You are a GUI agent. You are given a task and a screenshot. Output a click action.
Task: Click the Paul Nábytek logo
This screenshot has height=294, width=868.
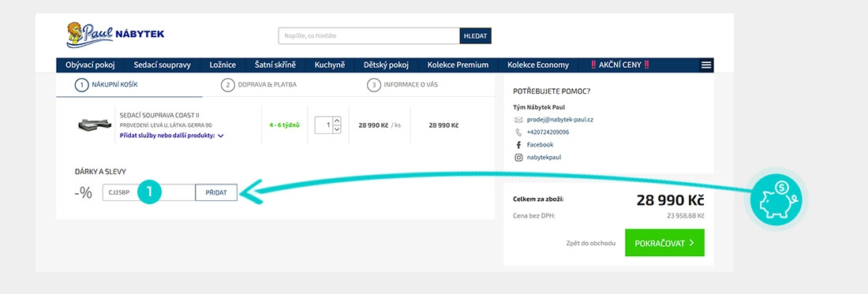[x=115, y=34]
